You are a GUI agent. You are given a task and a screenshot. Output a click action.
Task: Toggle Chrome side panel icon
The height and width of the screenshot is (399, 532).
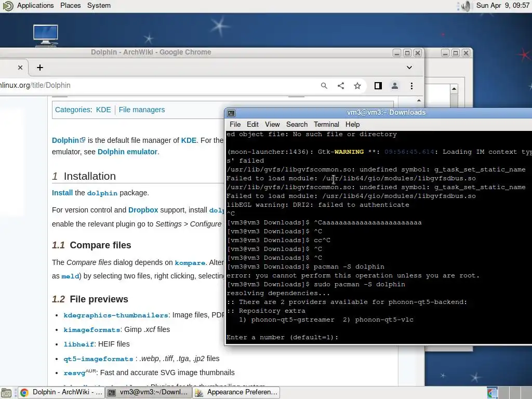[x=378, y=86]
